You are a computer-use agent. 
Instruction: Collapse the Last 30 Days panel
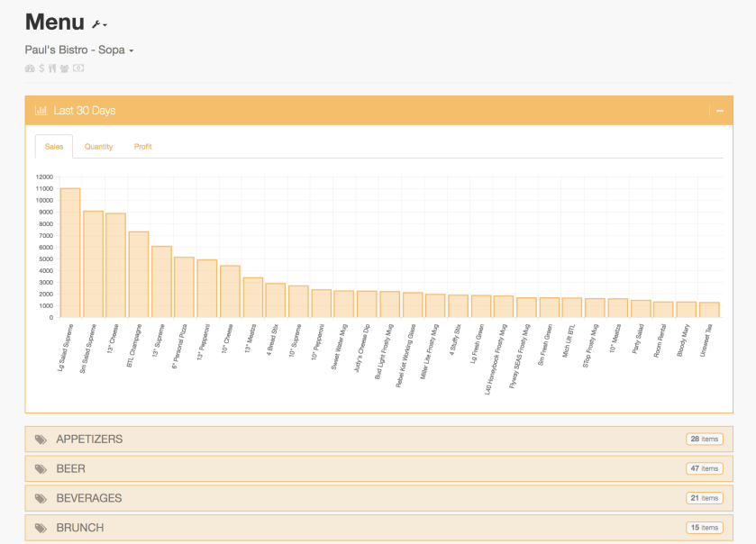click(720, 111)
